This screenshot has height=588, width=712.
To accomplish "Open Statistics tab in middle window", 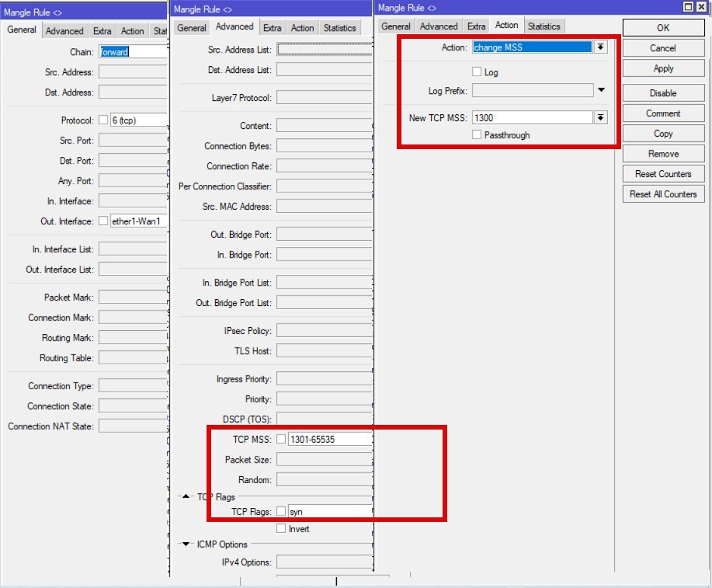I will pos(339,28).
